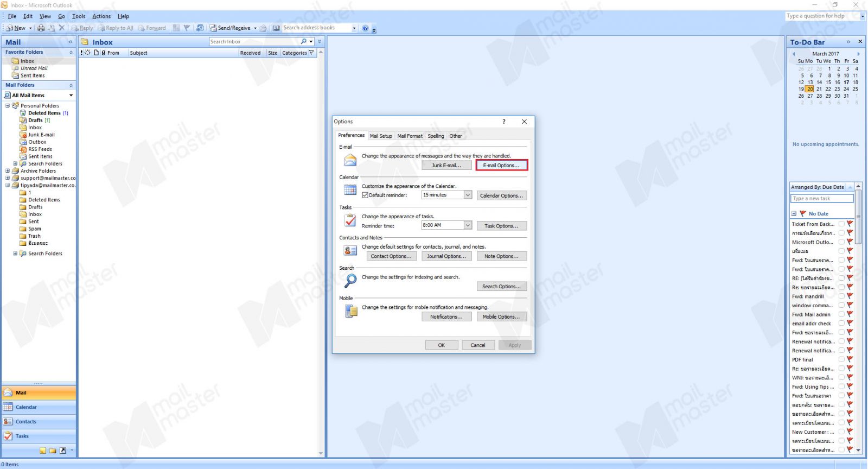This screenshot has width=868, height=469.
Task: Select March 21 in the To-Do calendar
Action: 819,89
